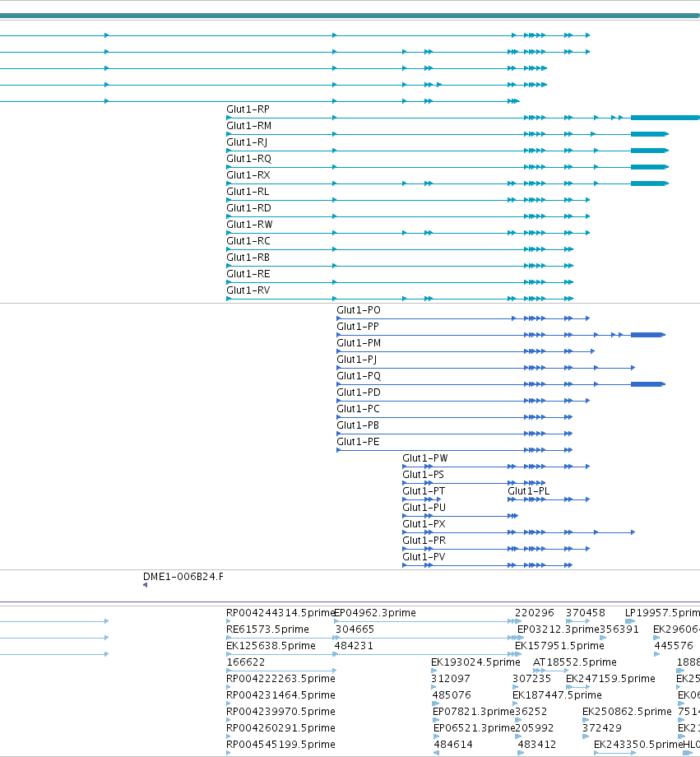Click the Glut1-PM protein label
Viewport: 700px width, 757px height.
[359, 343]
